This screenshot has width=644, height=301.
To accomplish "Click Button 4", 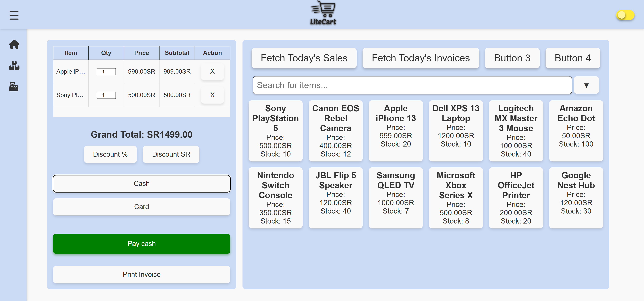I will (573, 58).
